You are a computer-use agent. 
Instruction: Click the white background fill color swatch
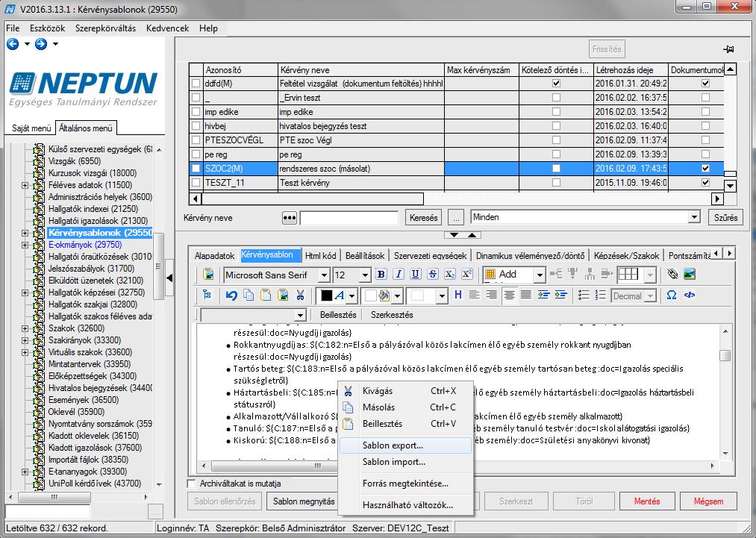point(371,295)
